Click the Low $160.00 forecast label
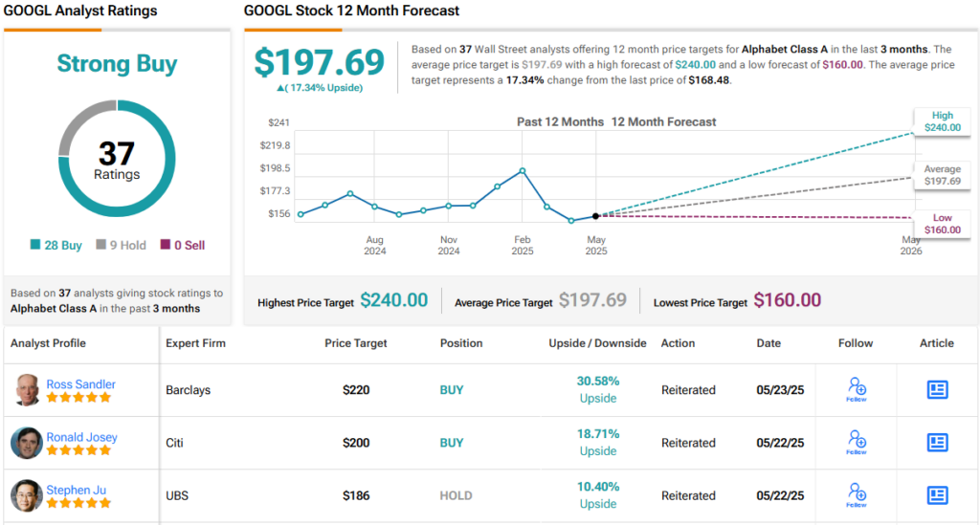This screenshot has width=980, height=525. coord(943,224)
